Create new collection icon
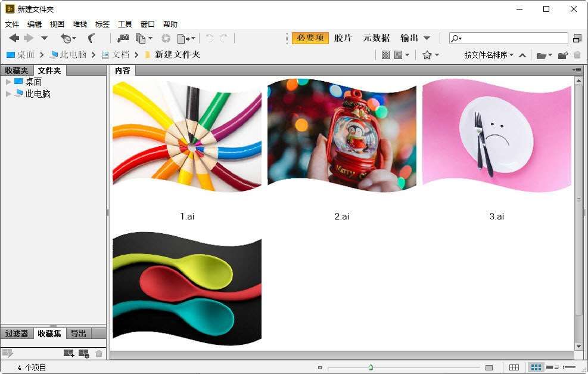Screen dimensions: 588x374 pyautogui.click(x=69, y=353)
